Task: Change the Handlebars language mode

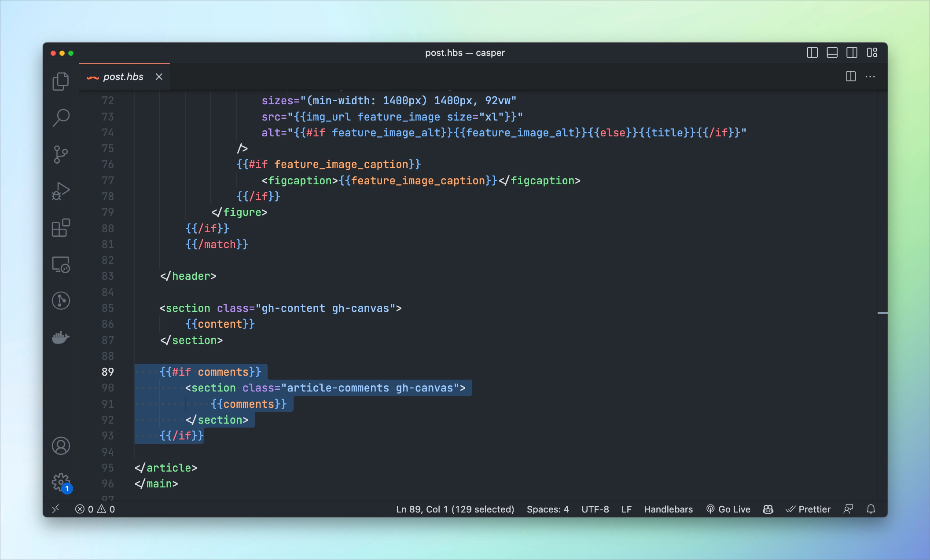Action: click(x=668, y=509)
